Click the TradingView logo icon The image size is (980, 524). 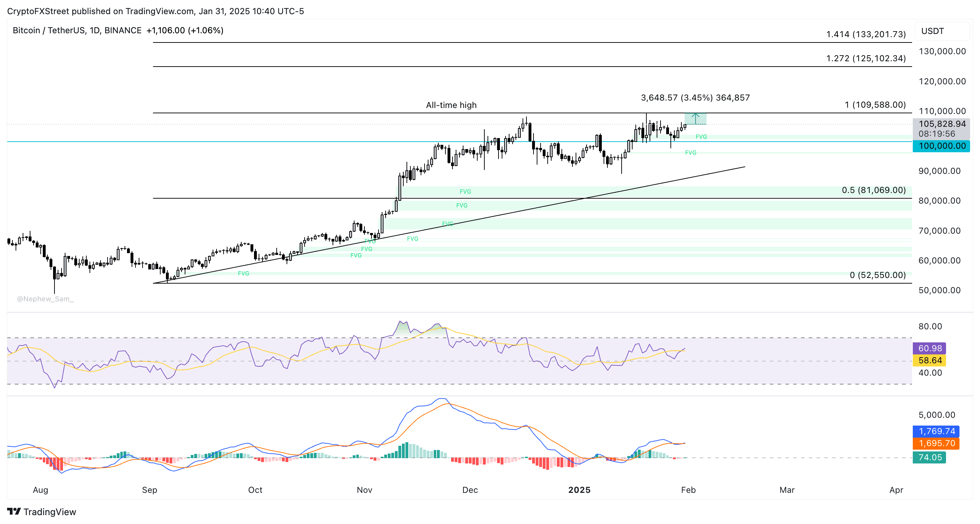coord(14,511)
